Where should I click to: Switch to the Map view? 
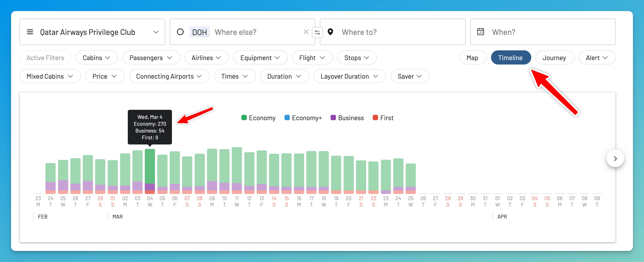[472, 58]
